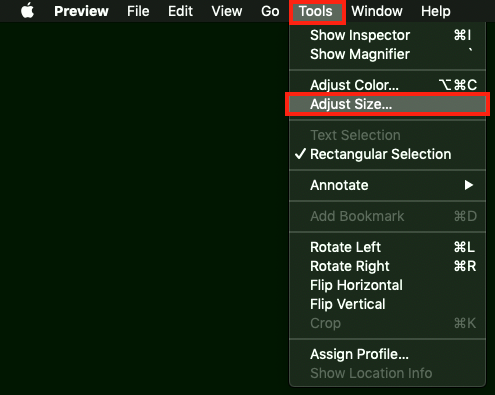The width and height of the screenshot is (495, 395).
Task: Choose Rotate Right
Action: click(x=387, y=266)
